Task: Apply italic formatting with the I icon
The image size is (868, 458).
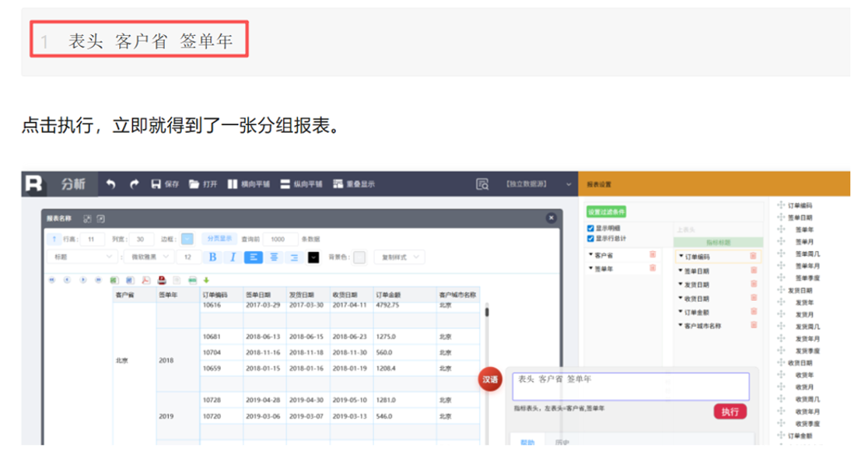Action: pyautogui.click(x=233, y=257)
